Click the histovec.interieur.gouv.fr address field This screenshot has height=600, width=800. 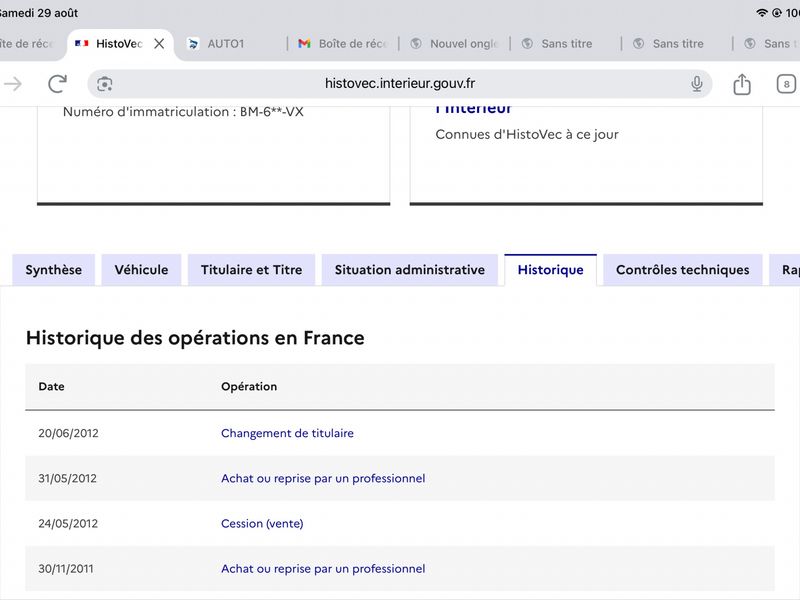[399, 84]
